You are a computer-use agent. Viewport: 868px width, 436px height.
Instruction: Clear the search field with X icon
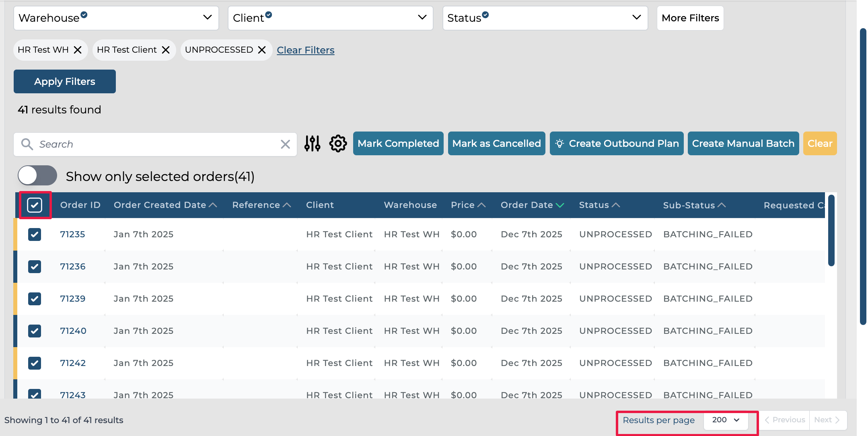pos(285,144)
